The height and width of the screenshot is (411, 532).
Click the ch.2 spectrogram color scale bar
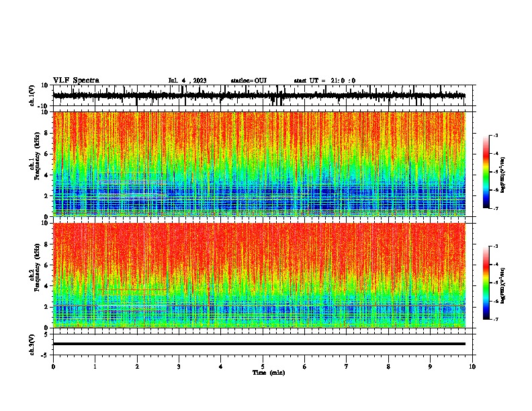pyautogui.click(x=486, y=283)
